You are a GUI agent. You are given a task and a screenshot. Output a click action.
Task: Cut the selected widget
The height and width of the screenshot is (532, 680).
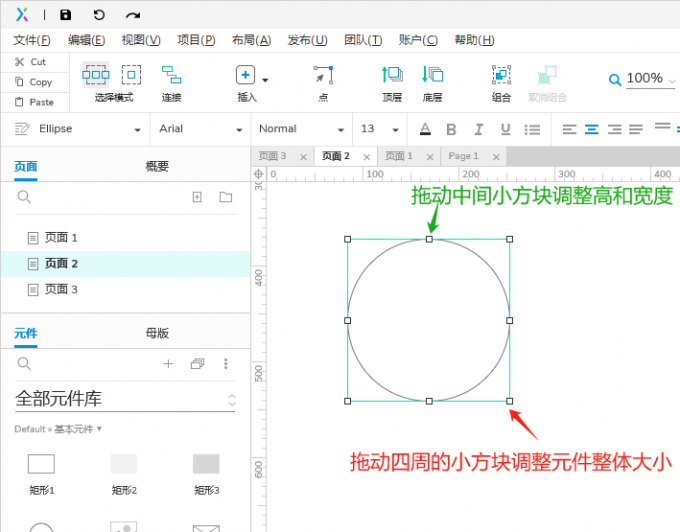(x=30, y=62)
